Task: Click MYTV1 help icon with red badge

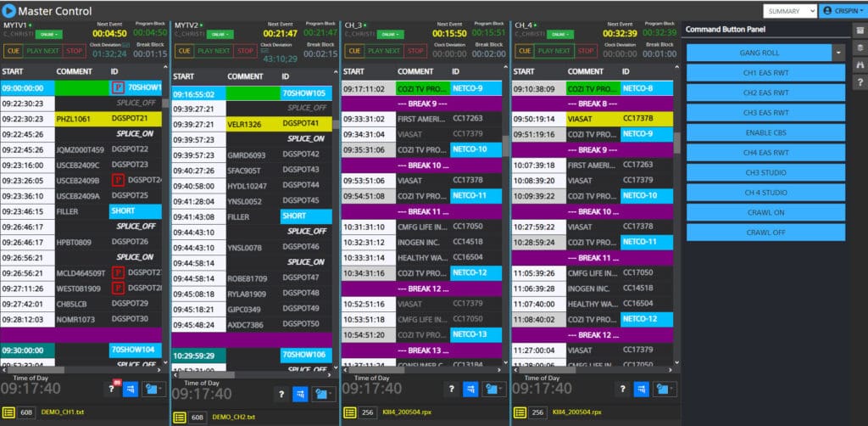Action: point(112,389)
